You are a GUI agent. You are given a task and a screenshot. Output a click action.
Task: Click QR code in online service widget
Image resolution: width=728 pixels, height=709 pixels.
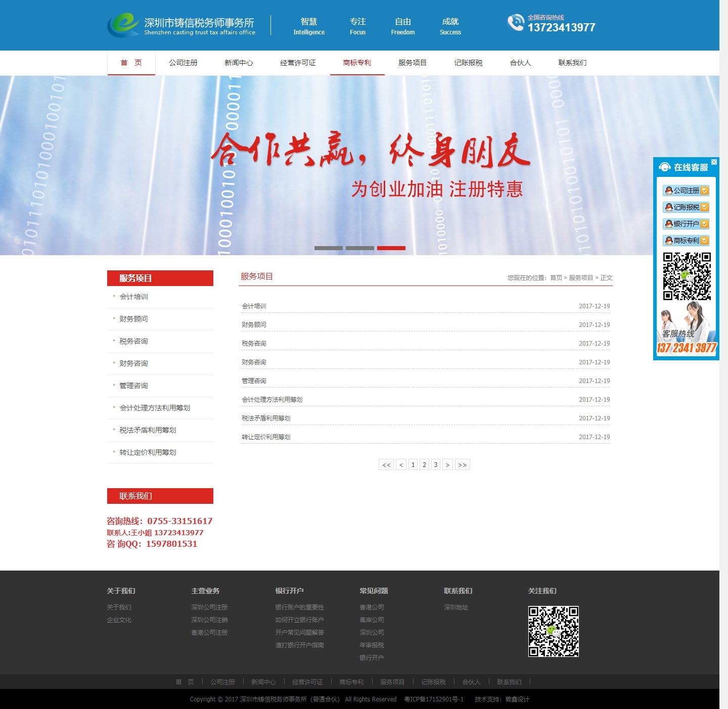[x=687, y=276]
